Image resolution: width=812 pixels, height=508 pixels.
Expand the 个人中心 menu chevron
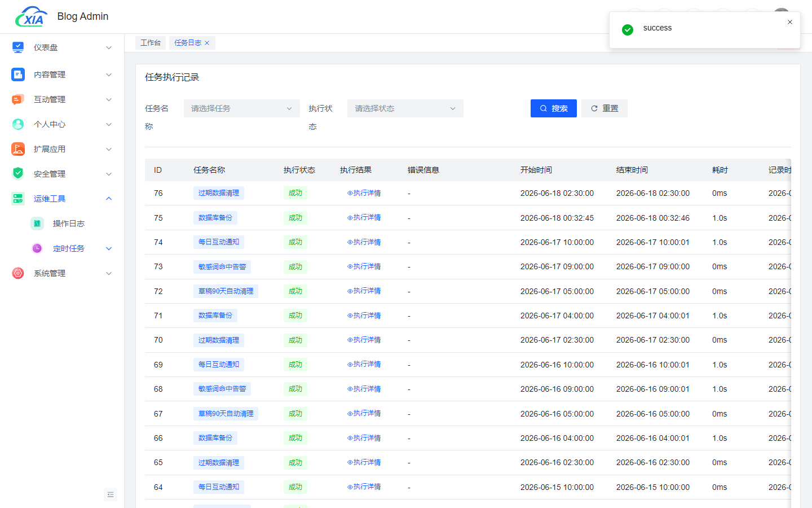(x=109, y=124)
